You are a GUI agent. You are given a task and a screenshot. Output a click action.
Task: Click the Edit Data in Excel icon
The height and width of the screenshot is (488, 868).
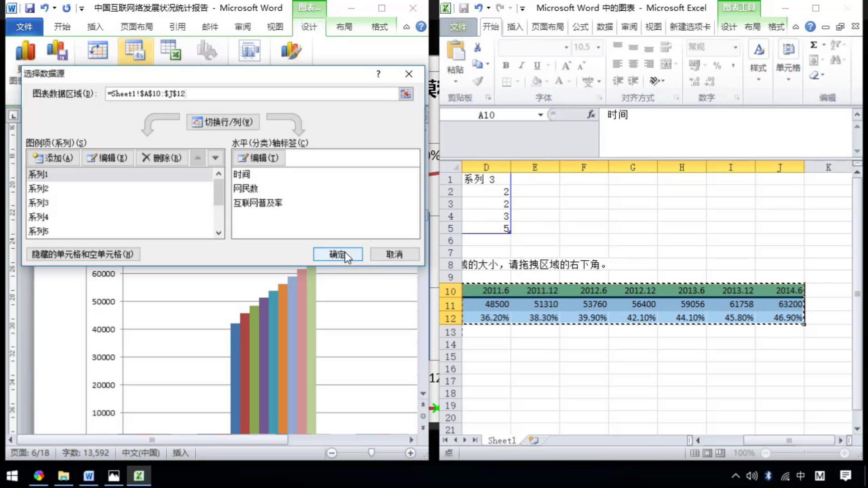170,51
